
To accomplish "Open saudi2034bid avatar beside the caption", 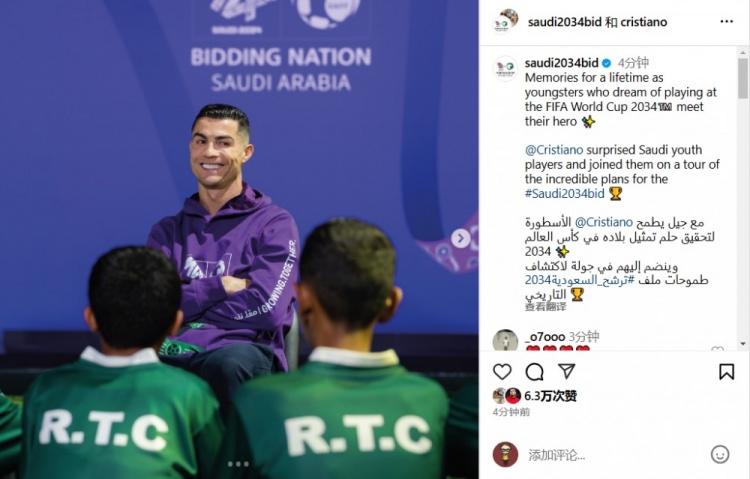I will point(506,68).
